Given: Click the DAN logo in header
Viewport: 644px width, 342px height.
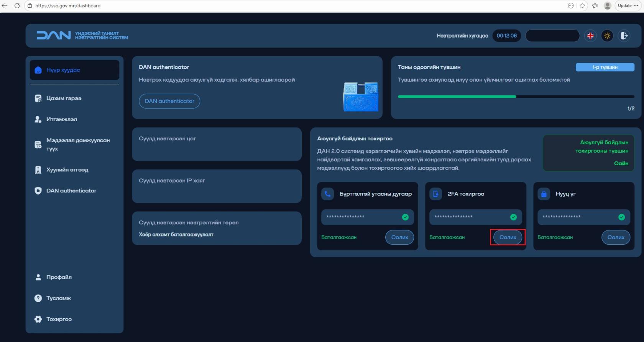Looking at the screenshot, I should [82, 36].
